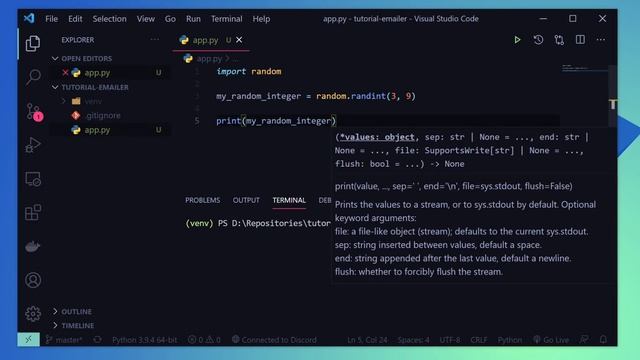
Task: Open the Search view in activity bar
Action: click(33, 76)
